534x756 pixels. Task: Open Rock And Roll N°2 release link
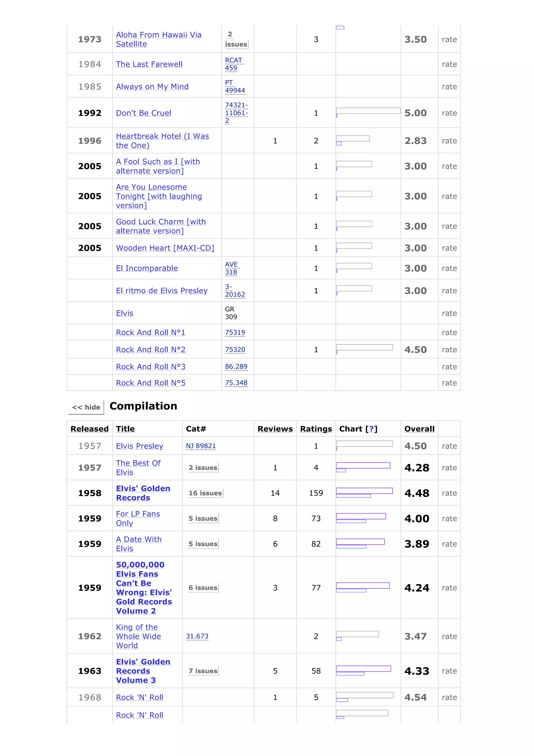click(x=151, y=349)
